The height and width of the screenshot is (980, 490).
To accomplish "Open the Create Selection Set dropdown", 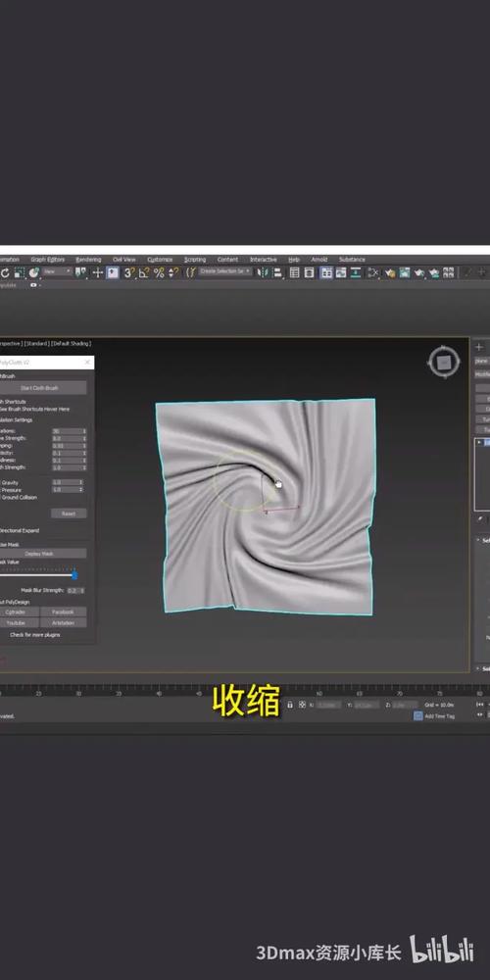I will [225, 271].
